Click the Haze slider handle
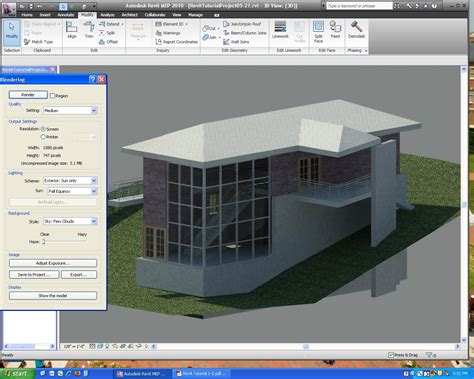 coord(44,242)
